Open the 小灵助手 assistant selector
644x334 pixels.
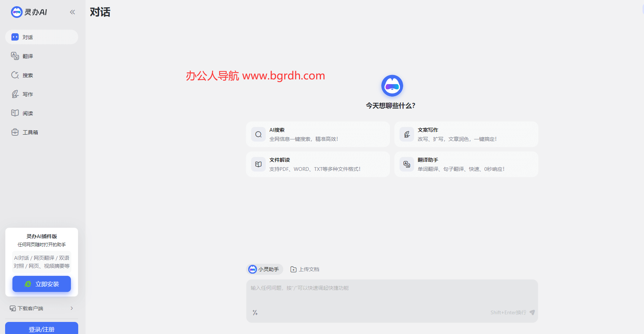[265, 269]
